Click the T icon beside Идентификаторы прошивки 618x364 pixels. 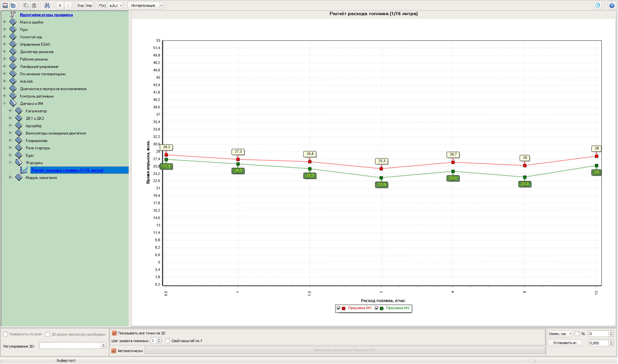coord(13,14)
